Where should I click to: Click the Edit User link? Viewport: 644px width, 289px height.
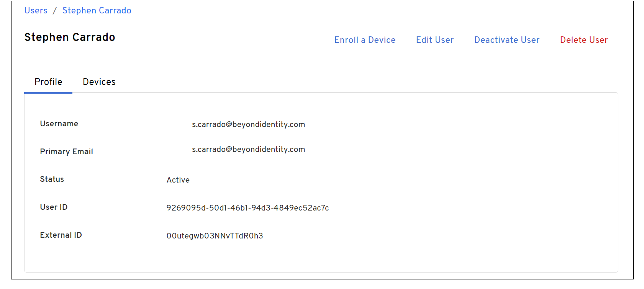(434, 40)
